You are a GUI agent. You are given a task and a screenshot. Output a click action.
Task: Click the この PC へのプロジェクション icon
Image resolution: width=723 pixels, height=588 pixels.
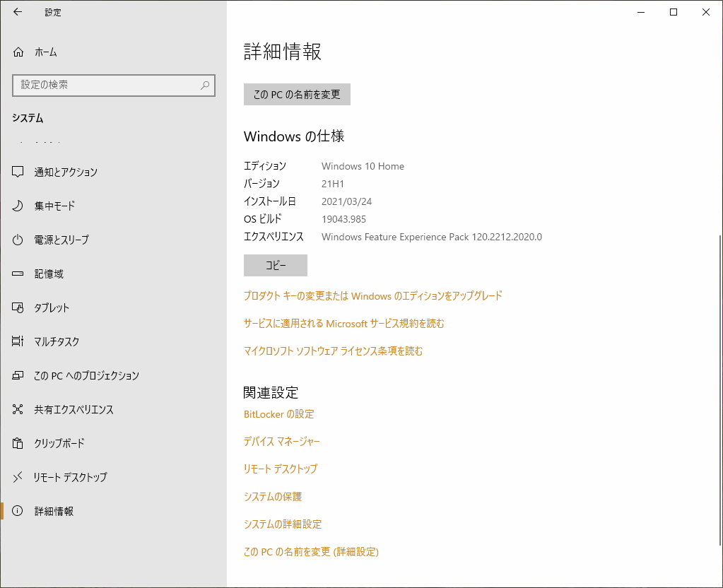click(18, 375)
